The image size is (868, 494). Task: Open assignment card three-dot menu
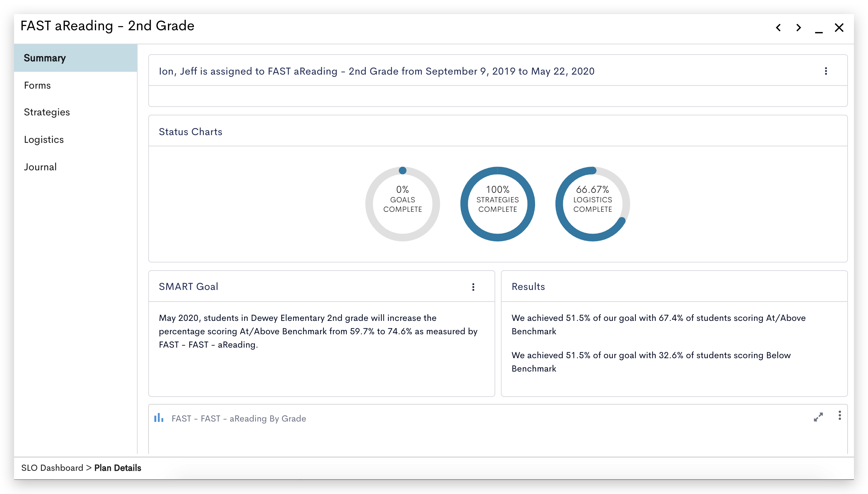pyautogui.click(x=826, y=71)
